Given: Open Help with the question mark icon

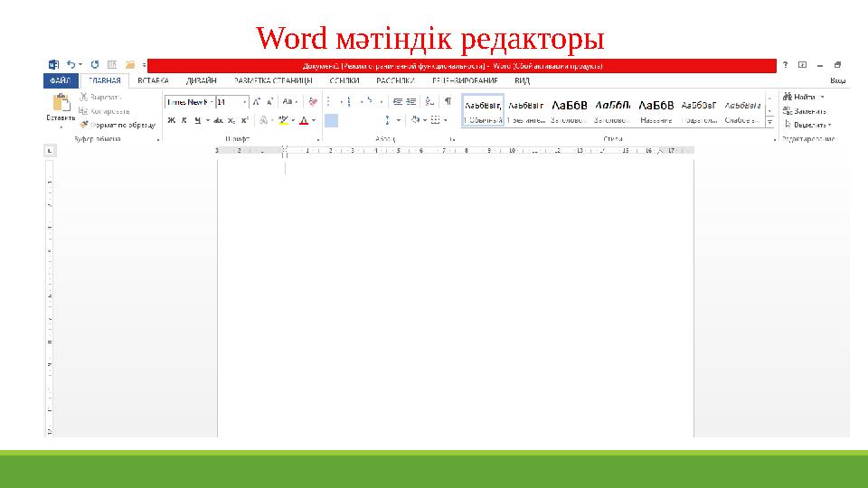Looking at the screenshot, I should 785,65.
